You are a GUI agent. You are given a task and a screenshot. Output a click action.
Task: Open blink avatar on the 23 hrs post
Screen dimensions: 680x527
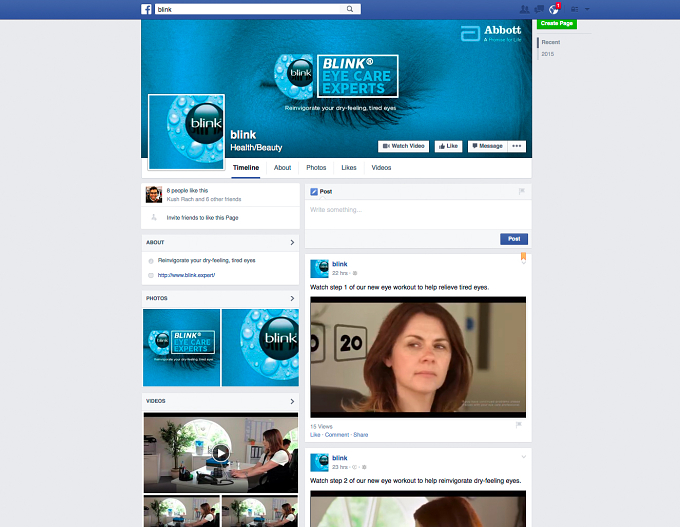320,463
